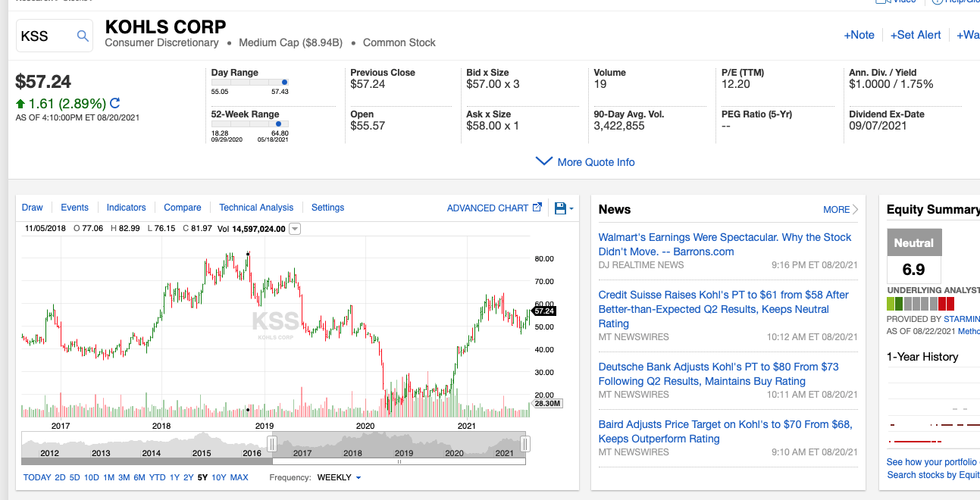Image resolution: width=980 pixels, height=500 pixels.
Task: Click the right handle of the timeline range slider
Action: (x=524, y=442)
